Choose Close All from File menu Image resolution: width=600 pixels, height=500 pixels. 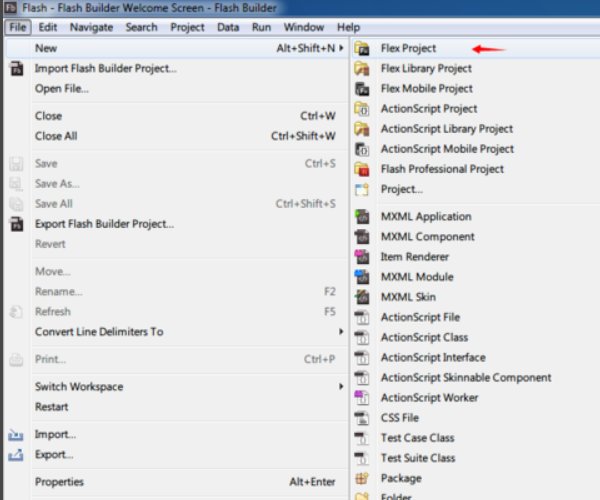click(56, 136)
